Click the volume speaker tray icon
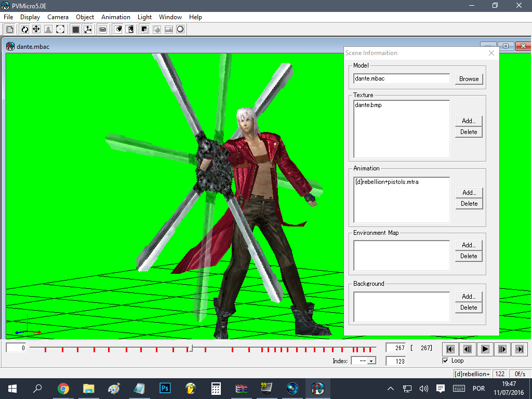The height and width of the screenshot is (399, 532). 424,389
